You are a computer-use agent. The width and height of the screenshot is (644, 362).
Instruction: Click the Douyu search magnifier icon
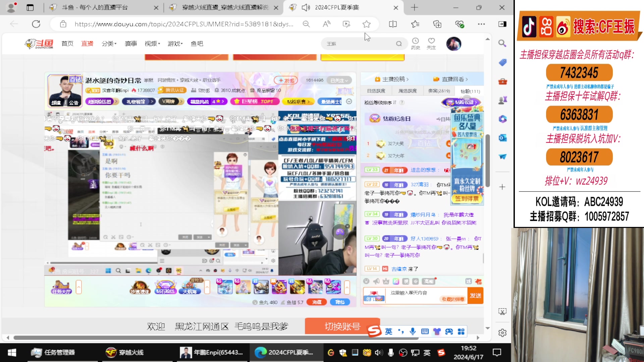399,44
